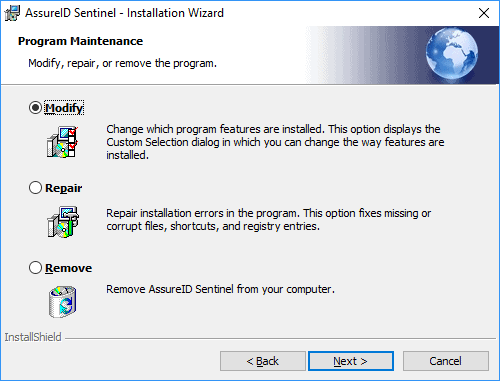Go to the Next > step

[x=351, y=361]
